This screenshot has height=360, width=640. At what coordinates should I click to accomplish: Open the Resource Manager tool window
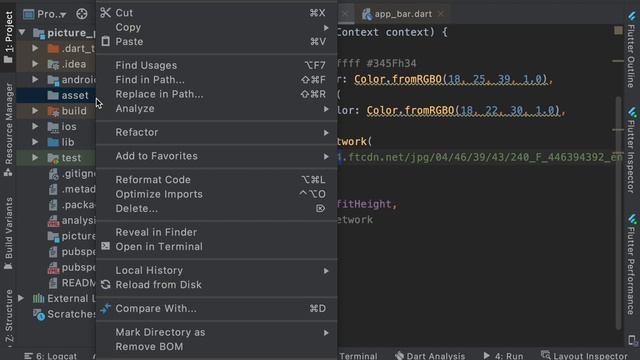[9, 129]
